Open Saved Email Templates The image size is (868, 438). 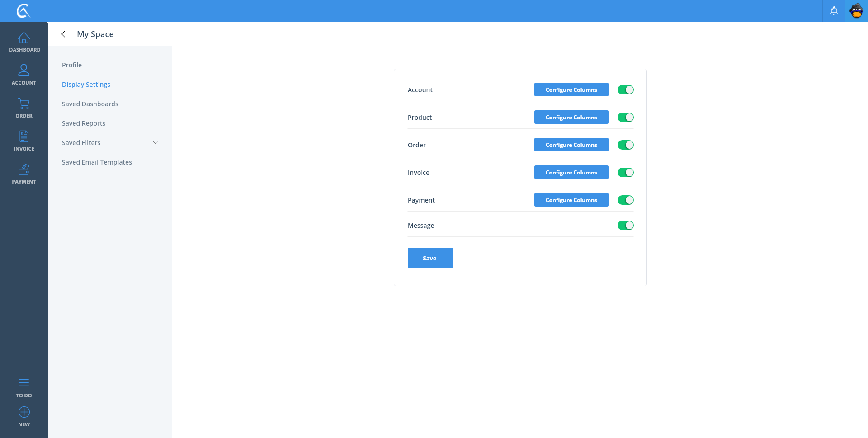[x=97, y=162]
